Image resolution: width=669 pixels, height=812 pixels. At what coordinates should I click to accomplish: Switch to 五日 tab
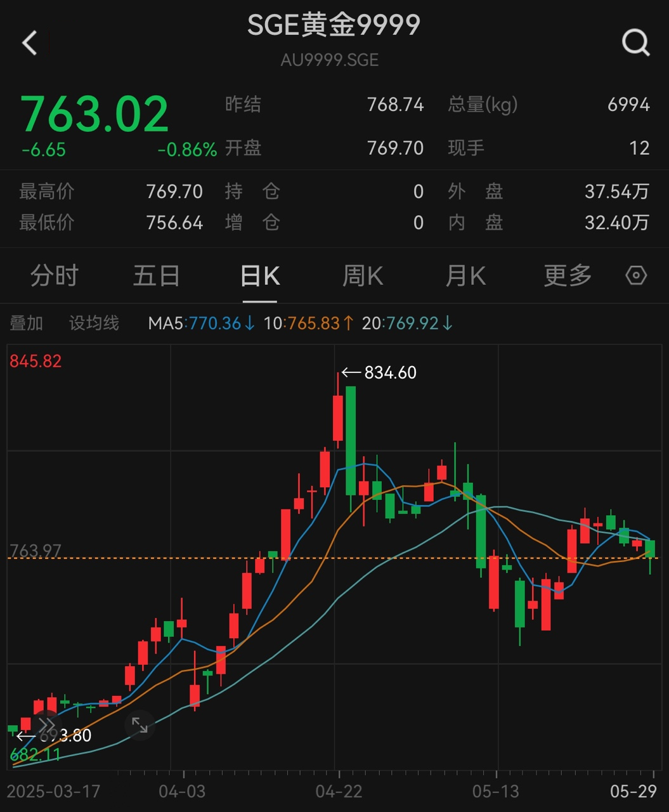pos(157,276)
